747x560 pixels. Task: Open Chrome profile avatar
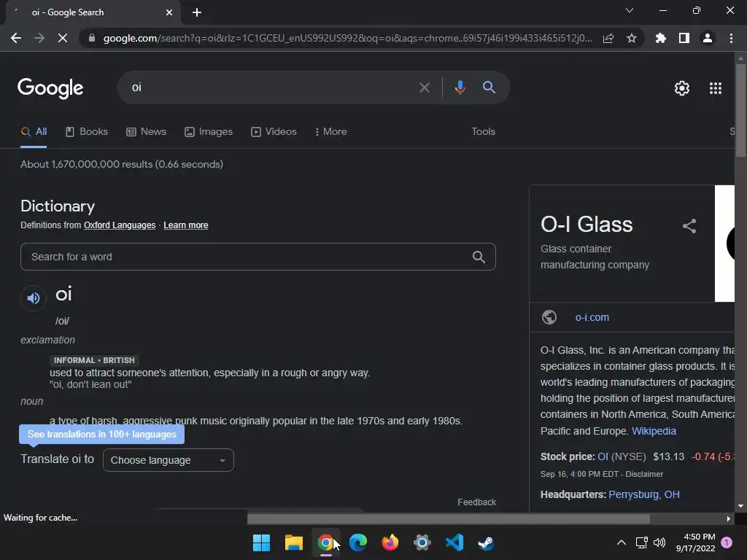click(708, 38)
